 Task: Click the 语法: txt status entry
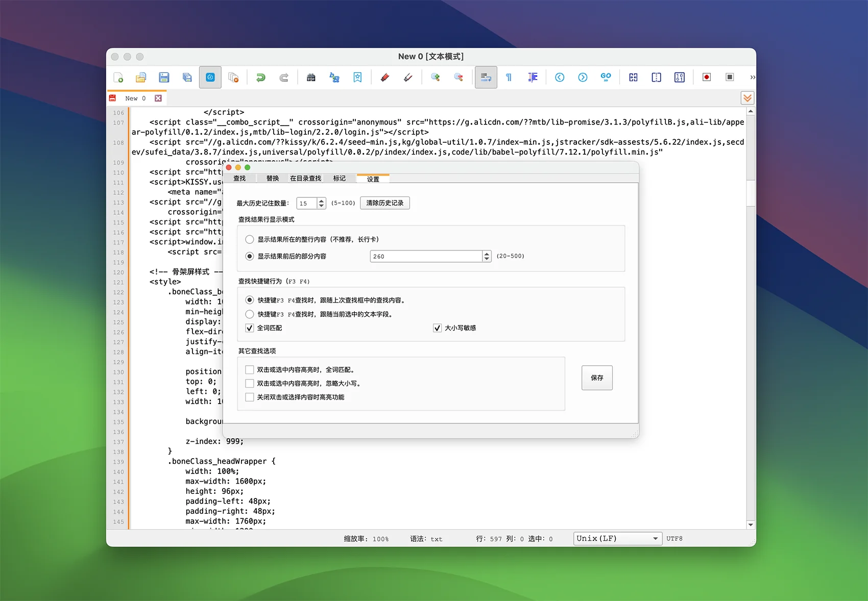click(x=426, y=539)
